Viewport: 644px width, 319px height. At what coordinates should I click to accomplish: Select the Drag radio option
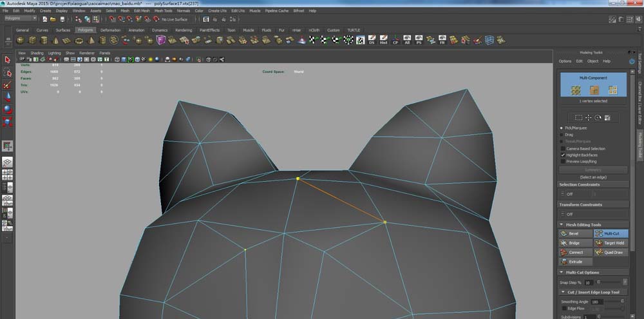(x=562, y=135)
